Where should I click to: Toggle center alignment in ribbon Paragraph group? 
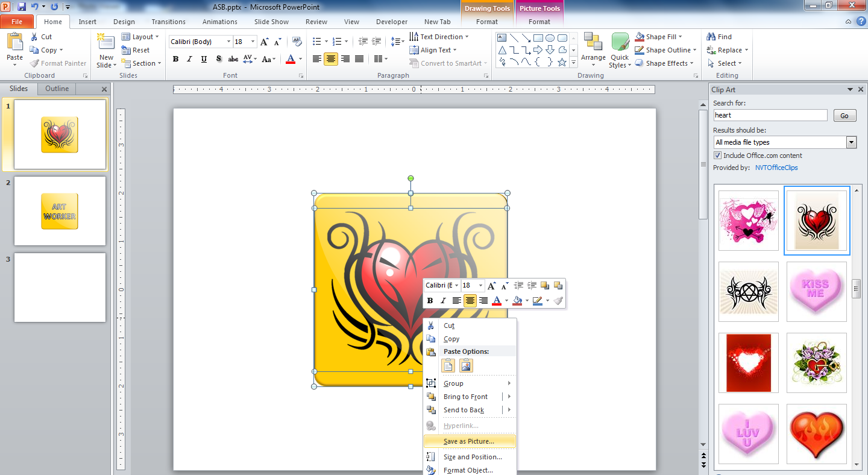[331, 59]
